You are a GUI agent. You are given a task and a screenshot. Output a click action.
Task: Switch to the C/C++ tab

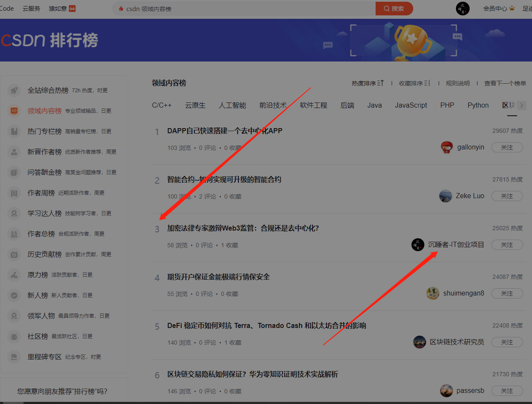tap(162, 105)
